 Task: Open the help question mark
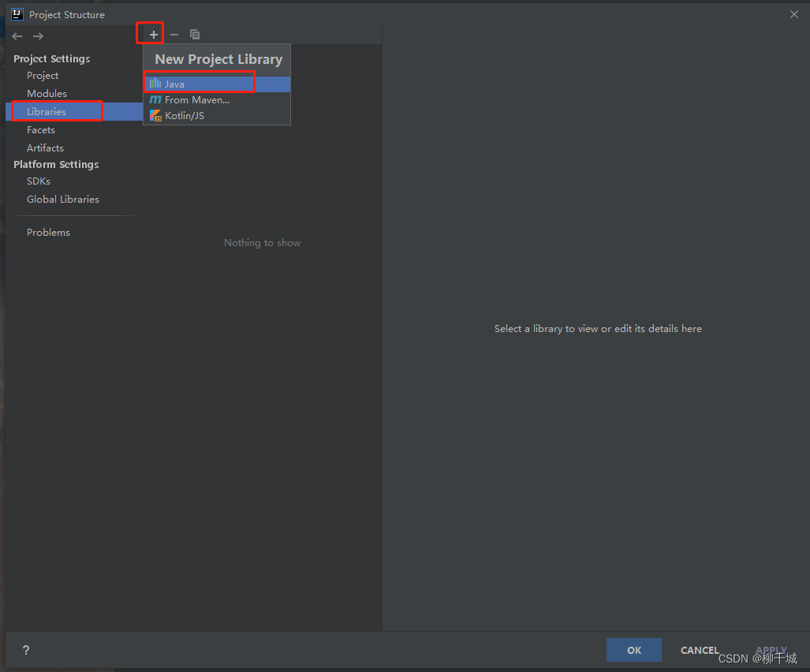tap(26, 650)
